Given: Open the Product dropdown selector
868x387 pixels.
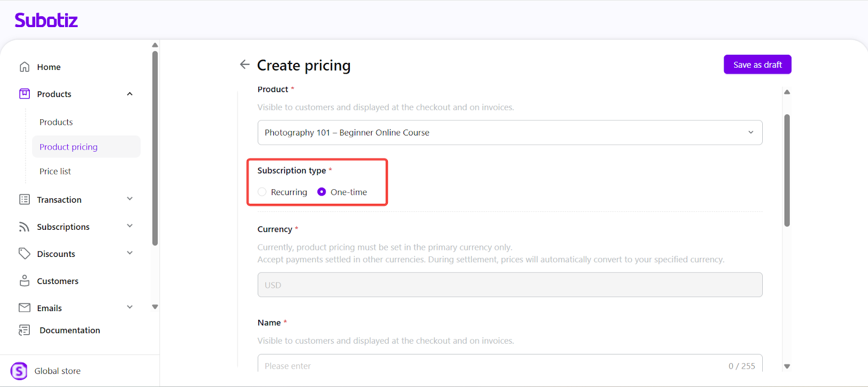Looking at the screenshot, I should tap(509, 132).
